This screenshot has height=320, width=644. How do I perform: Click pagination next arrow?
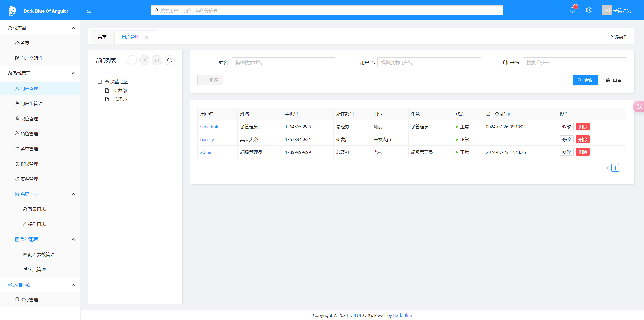623,168
